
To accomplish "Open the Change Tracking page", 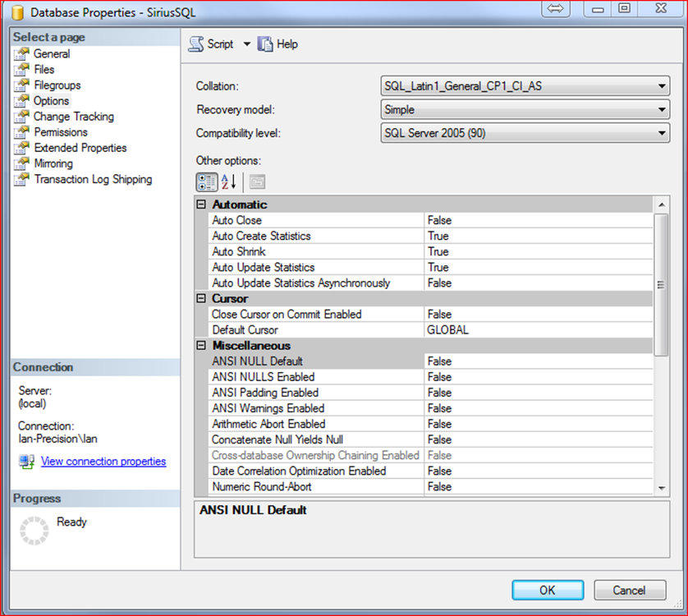I will 73,117.
